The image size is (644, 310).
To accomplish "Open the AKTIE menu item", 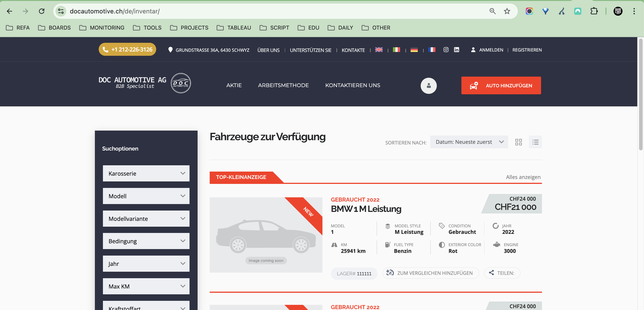I will click(234, 85).
